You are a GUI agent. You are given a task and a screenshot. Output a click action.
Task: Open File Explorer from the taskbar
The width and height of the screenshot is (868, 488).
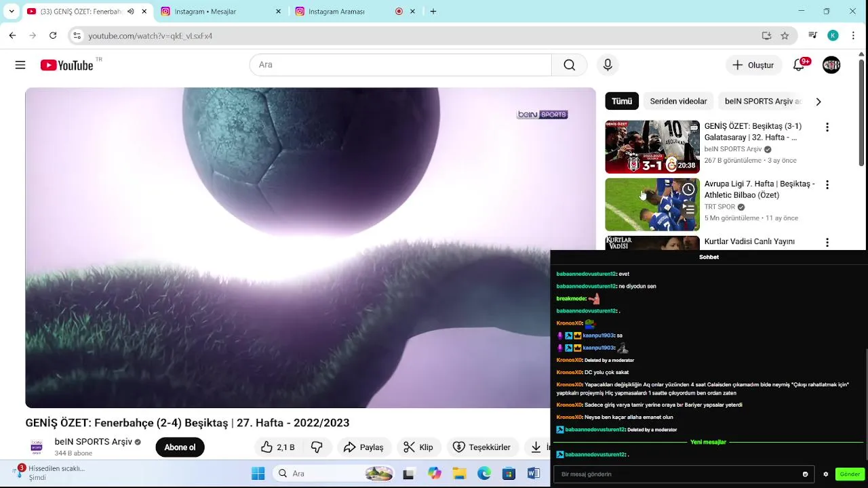[459, 474]
